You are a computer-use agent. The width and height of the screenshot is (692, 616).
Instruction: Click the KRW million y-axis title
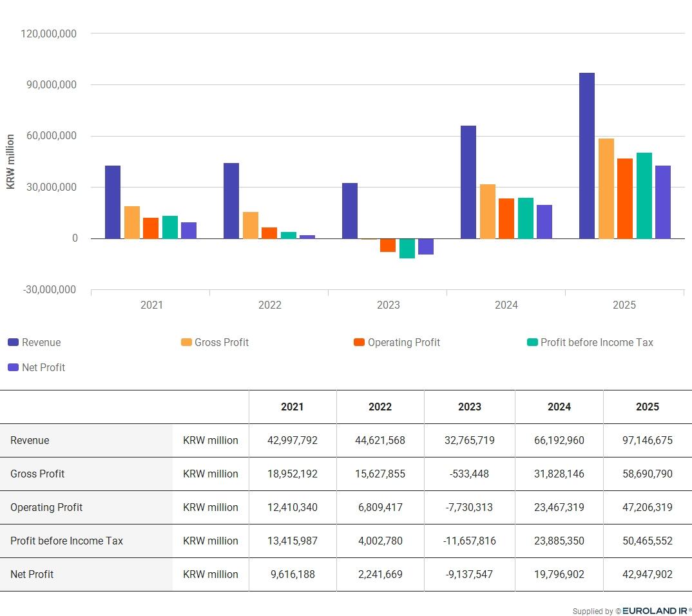click(x=10, y=162)
